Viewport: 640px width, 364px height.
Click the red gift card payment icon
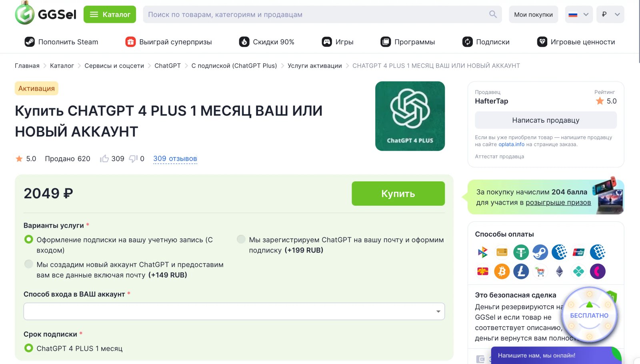[x=483, y=272]
